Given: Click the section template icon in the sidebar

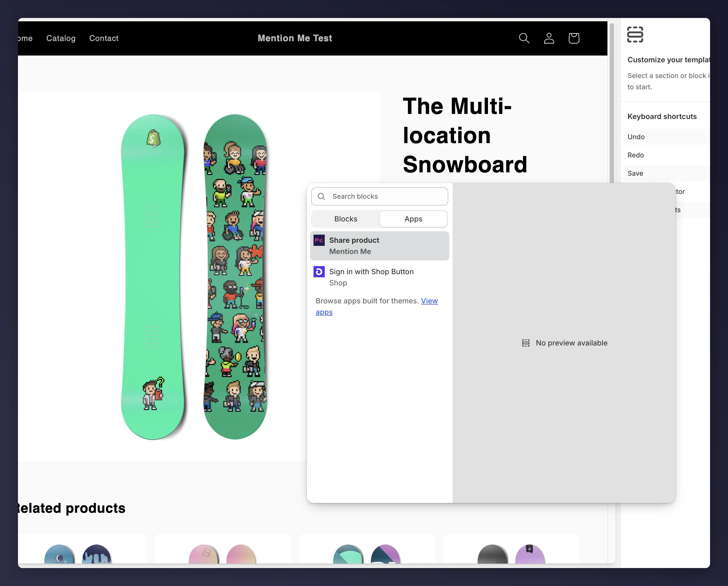Looking at the screenshot, I should [x=635, y=35].
